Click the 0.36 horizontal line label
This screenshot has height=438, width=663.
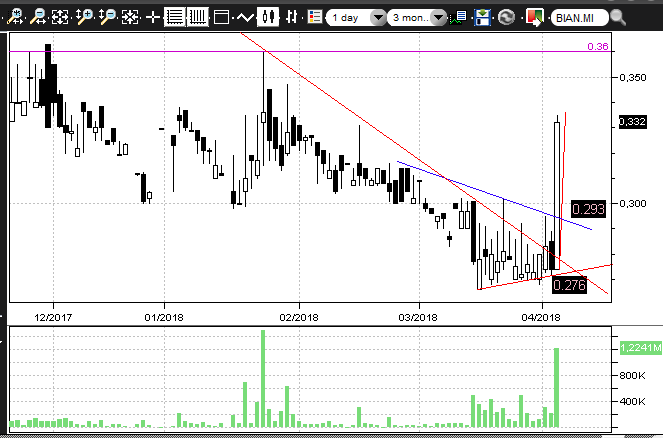pyautogui.click(x=598, y=47)
